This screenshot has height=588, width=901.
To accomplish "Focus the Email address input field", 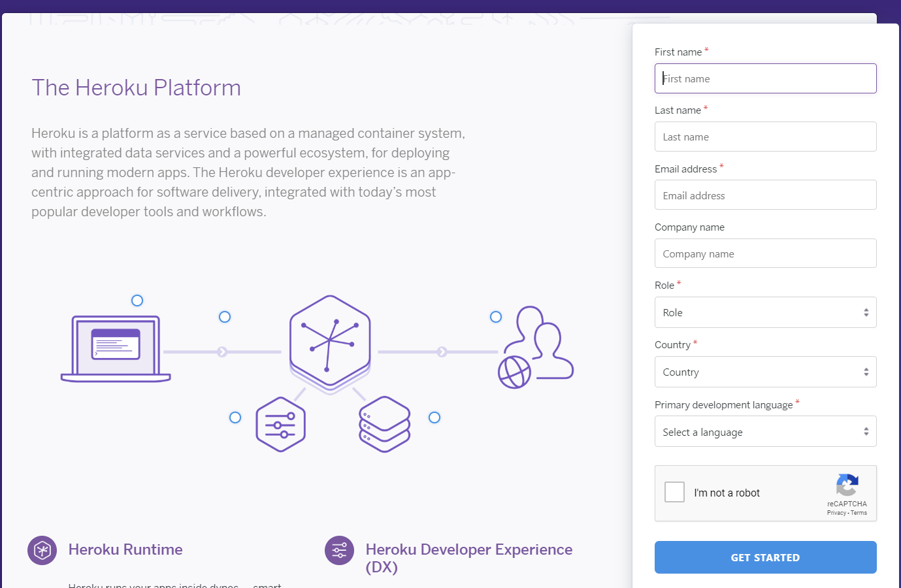I will click(x=766, y=195).
